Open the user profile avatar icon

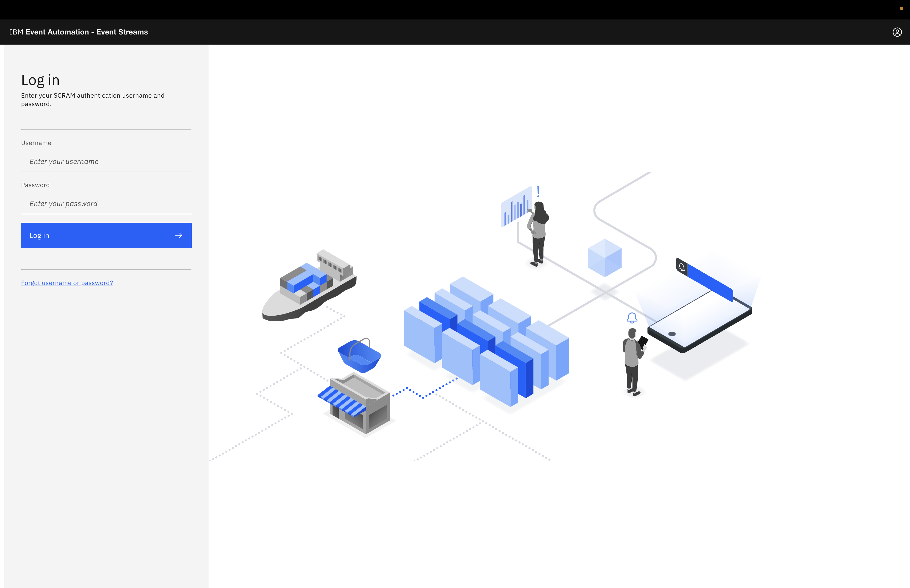pos(897,32)
